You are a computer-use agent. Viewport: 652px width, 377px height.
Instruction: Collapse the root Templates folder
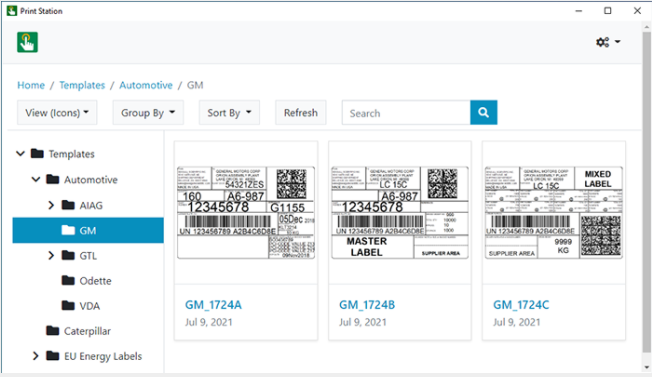click(x=20, y=154)
